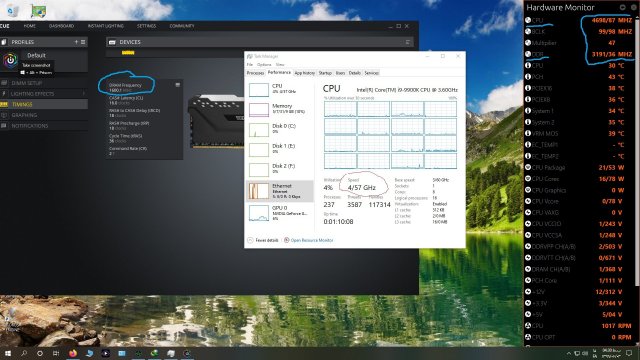Image resolution: width=640 pixels, height=360 pixels.
Task: Select the yellow RAM device in Devices
Action: (x=128, y=53)
